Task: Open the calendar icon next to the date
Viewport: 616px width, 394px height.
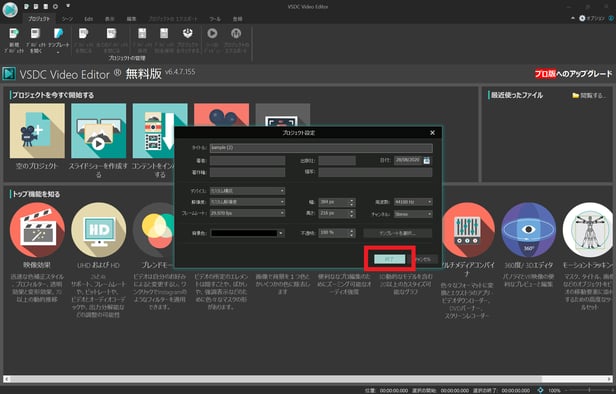Action: point(427,160)
